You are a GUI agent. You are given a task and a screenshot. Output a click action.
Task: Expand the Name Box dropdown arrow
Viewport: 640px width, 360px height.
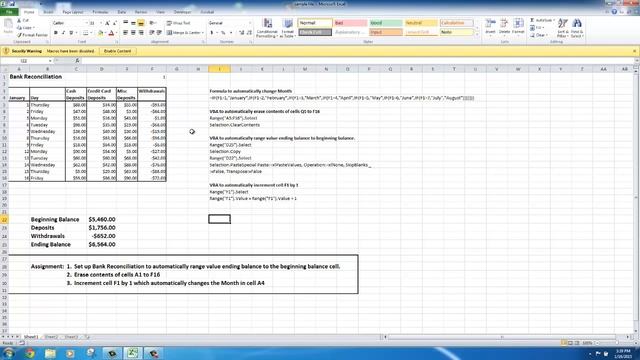(x=50, y=61)
